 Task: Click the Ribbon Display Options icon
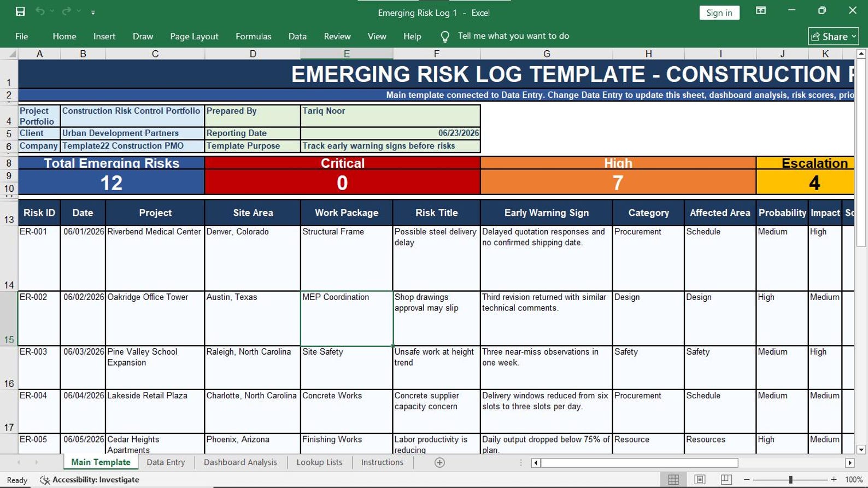(761, 10)
